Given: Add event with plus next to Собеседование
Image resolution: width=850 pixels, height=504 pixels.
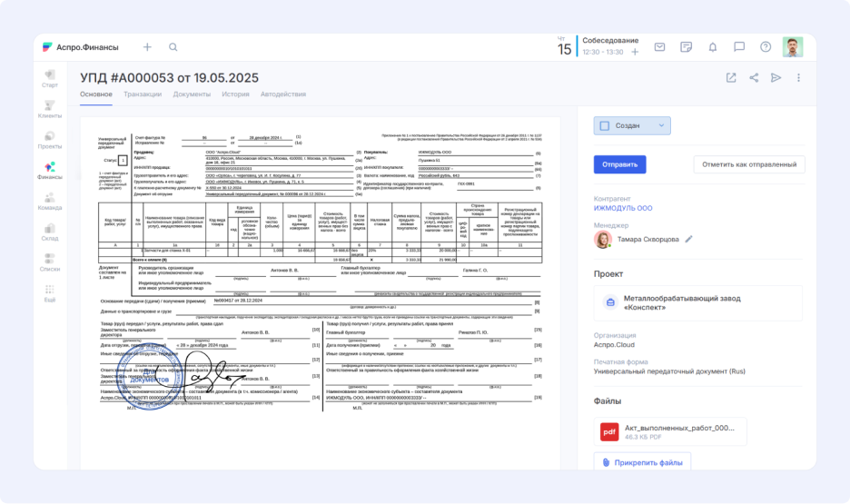Looking at the screenshot, I should click(635, 52).
